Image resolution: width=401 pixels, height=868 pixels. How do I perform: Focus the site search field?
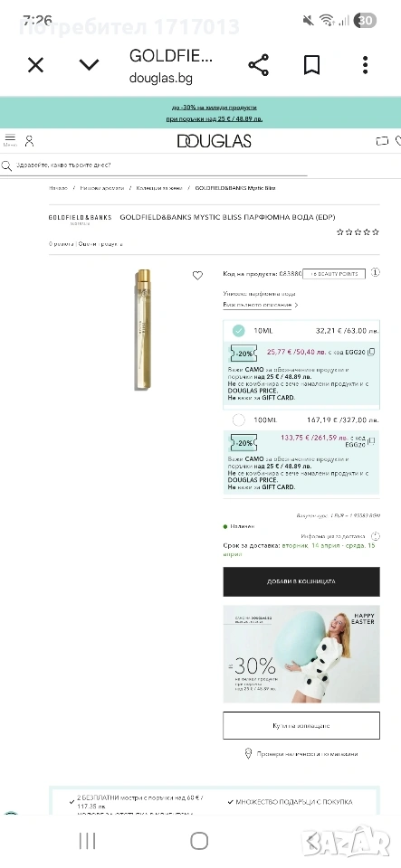coord(154,165)
